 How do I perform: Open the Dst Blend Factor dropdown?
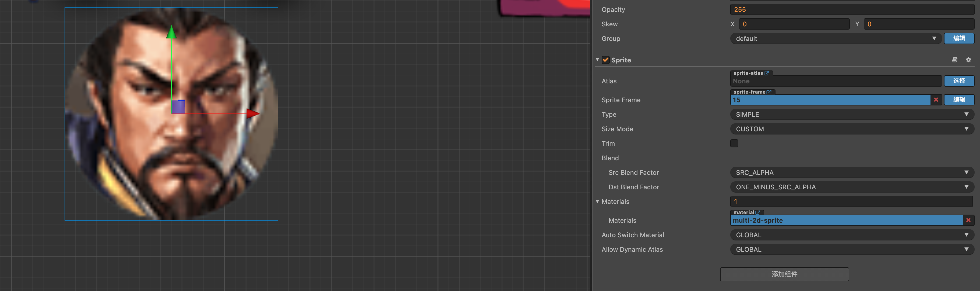(852, 187)
